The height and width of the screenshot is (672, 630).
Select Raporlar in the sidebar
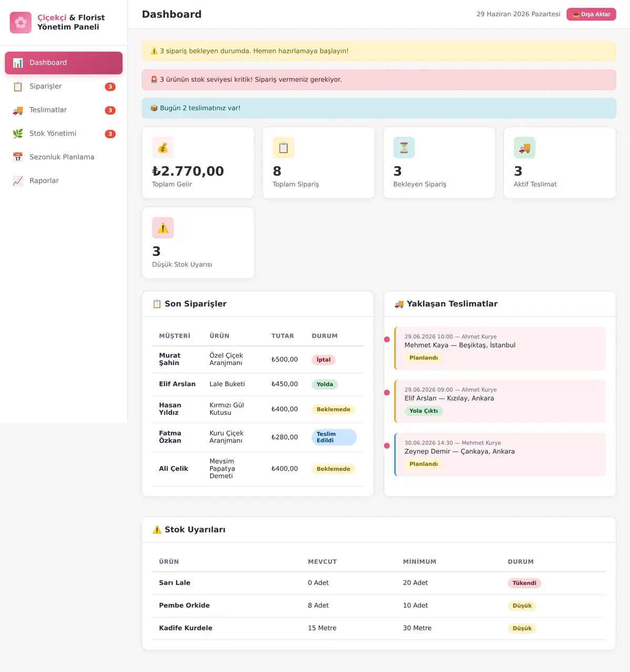click(64, 181)
